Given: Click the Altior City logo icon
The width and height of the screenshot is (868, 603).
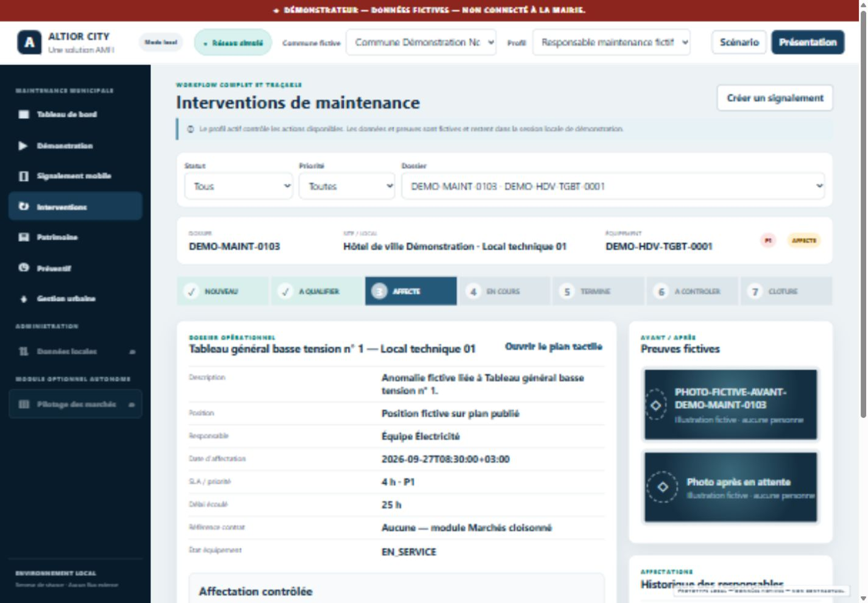Looking at the screenshot, I should [x=29, y=43].
